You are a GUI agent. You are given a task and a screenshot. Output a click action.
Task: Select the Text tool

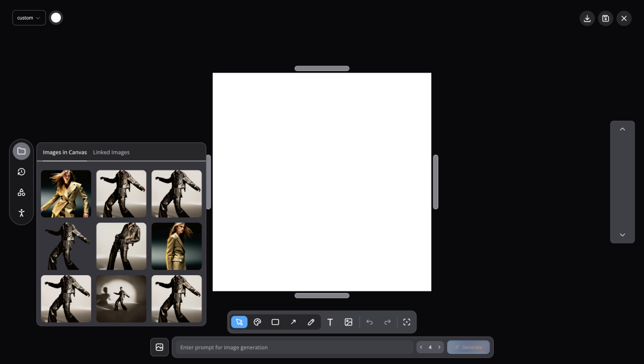[330, 322]
